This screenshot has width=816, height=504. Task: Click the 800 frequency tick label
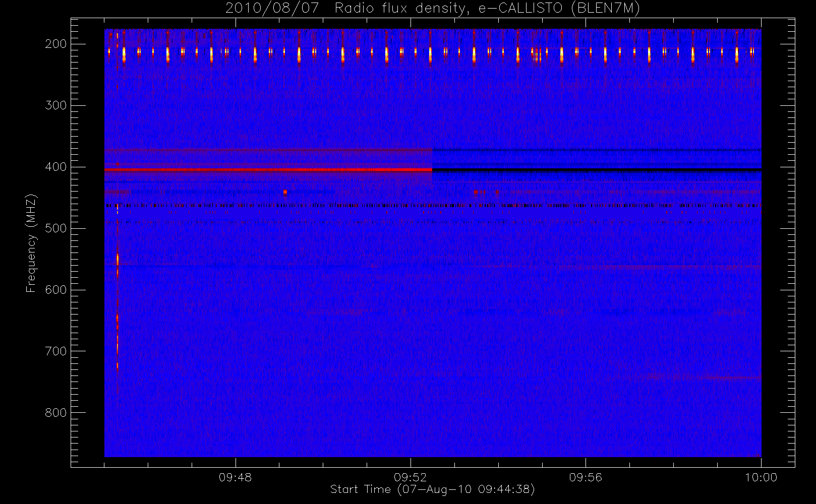point(56,413)
